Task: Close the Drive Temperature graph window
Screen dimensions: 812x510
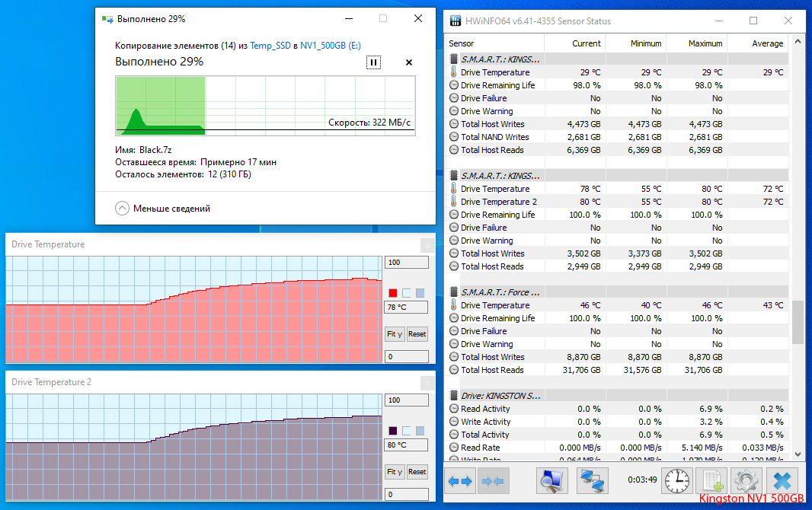Action: tap(427, 244)
